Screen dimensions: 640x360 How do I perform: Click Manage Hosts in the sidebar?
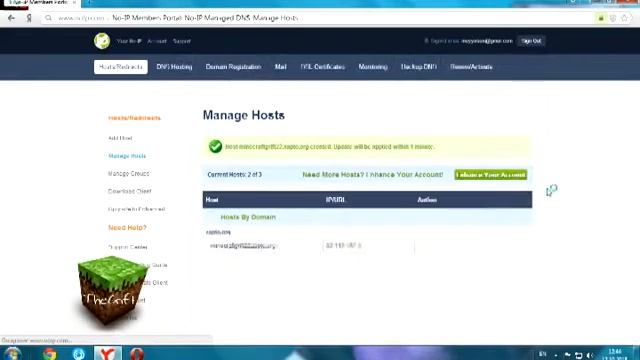pyautogui.click(x=127, y=156)
